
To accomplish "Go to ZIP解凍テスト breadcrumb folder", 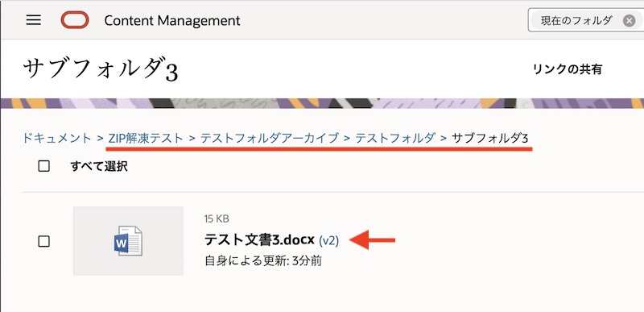I will click(x=146, y=138).
